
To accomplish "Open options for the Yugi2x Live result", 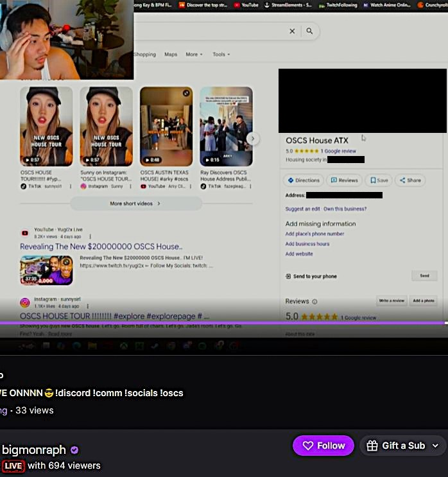I will click(90, 236).
